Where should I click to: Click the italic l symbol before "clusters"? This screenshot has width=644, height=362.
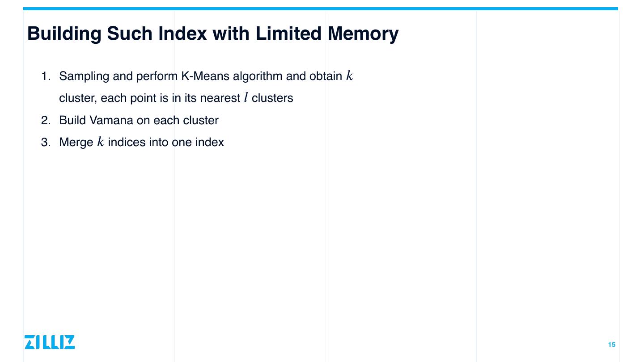tap(246, 98)
